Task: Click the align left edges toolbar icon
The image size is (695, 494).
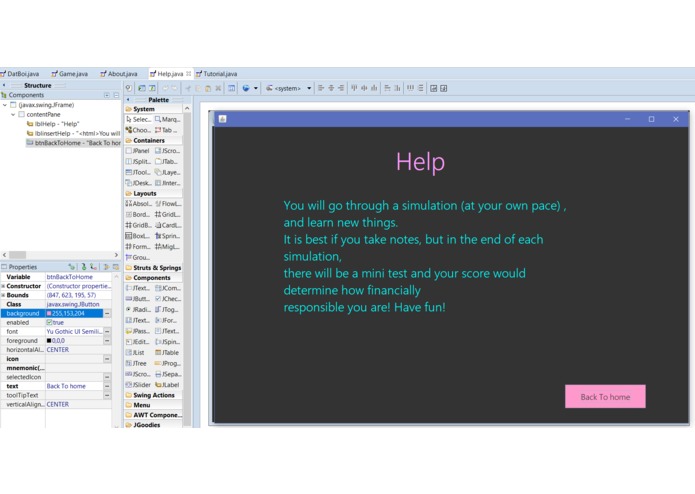Action: 321,88
